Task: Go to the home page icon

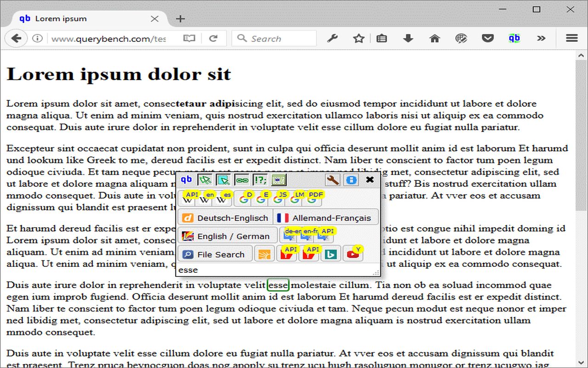Action: (435, 39)
